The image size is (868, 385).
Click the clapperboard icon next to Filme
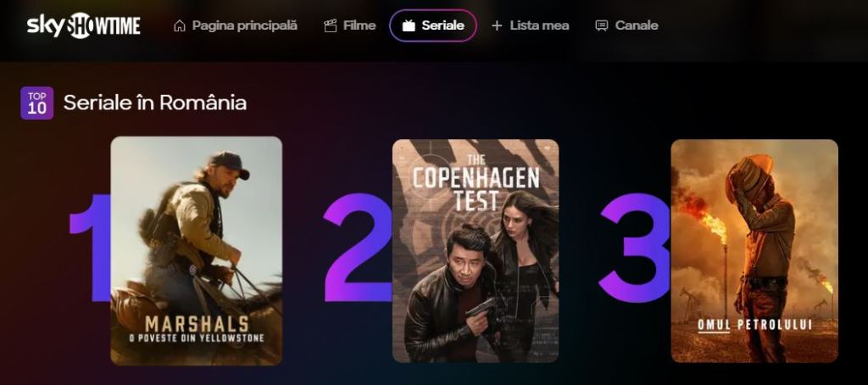coord(331,25)
